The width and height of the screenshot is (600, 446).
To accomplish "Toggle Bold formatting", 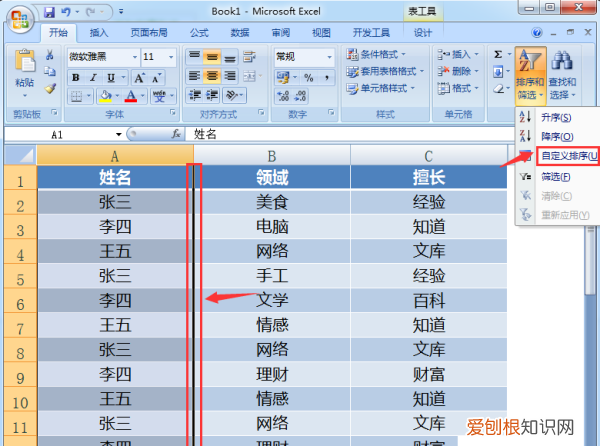I will (76, 78).
